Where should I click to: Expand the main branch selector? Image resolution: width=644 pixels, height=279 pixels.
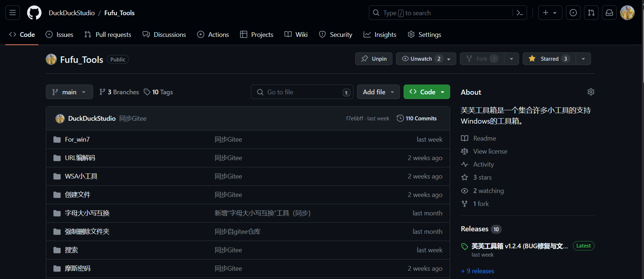pos(69,92)
